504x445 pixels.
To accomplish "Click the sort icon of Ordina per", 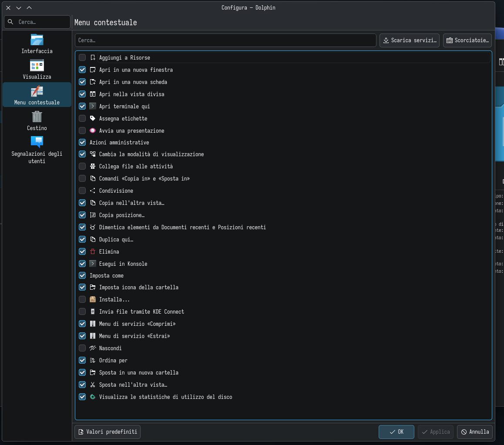I will 93,361.
